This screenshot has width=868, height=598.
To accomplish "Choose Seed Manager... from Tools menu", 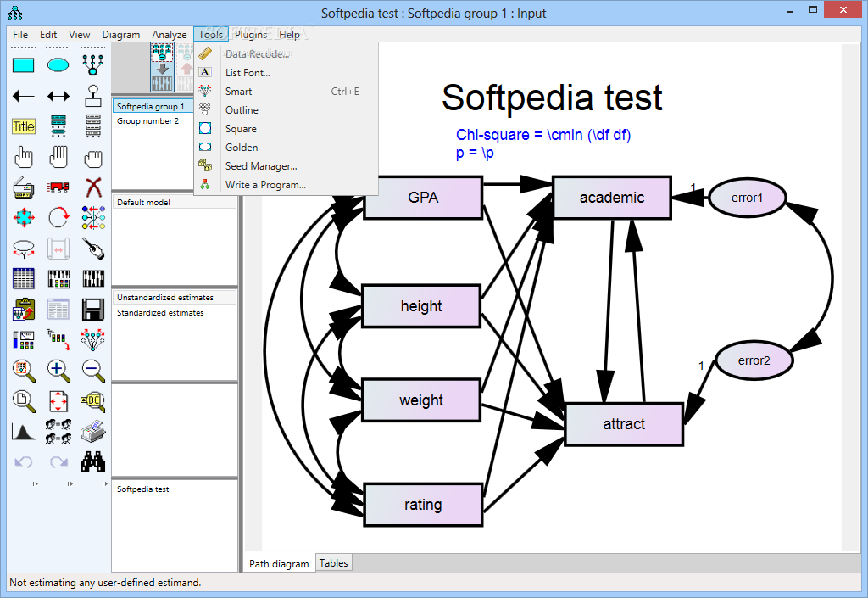I will coord(287,166).
